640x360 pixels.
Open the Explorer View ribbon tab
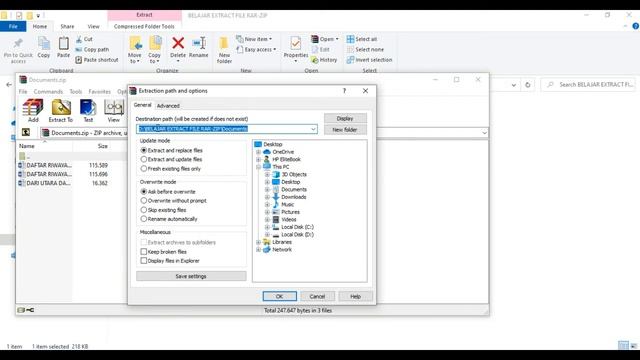pyautogui.click(x=93, y=26)
